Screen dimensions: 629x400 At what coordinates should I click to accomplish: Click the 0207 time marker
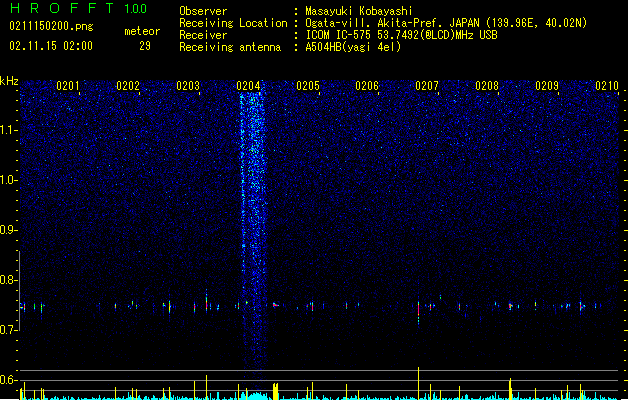[x=427, y=85]
